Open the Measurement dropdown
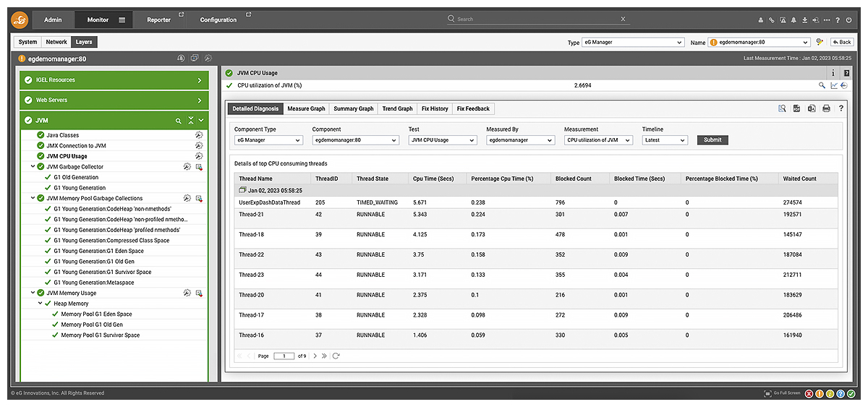The height and width of the screenshot is (407, 868). [598, 140]
